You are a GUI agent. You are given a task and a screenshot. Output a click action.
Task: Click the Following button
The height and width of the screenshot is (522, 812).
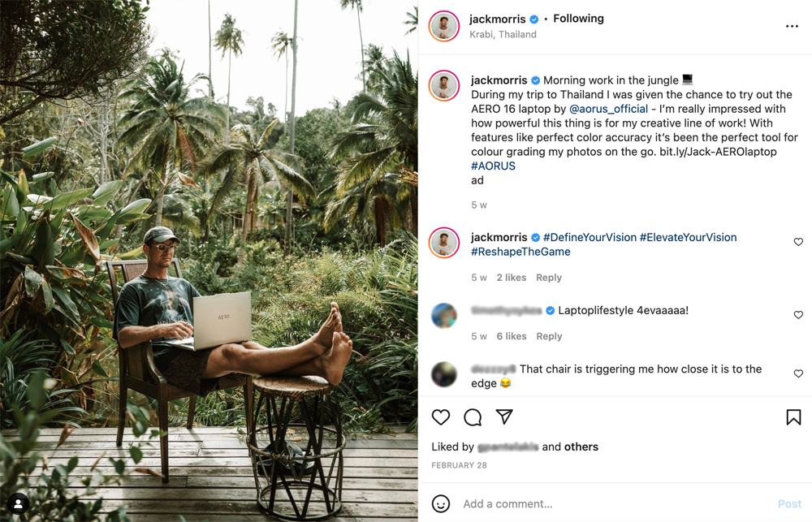click(578, 19)
